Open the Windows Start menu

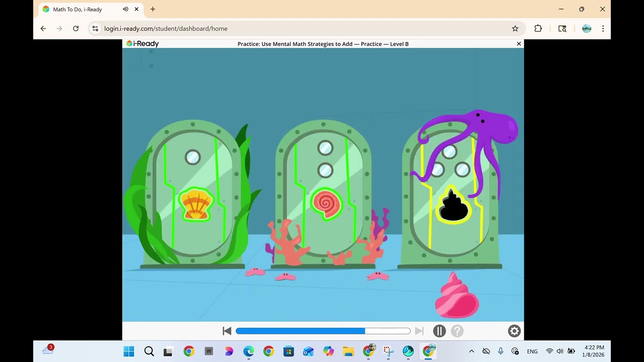(129, 351)
